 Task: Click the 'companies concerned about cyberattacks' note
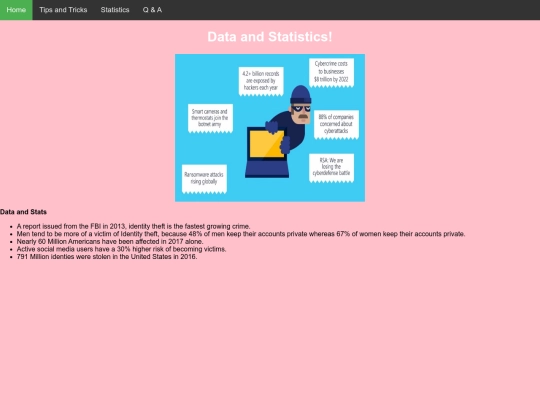click(x=336, y=124)
